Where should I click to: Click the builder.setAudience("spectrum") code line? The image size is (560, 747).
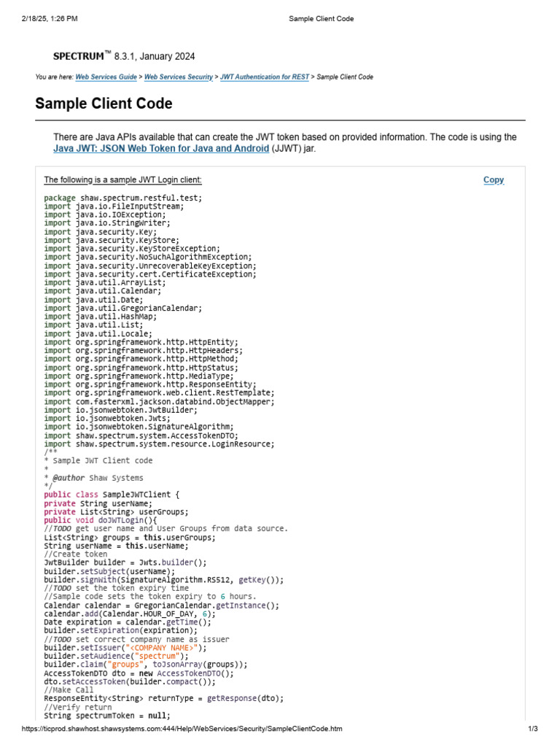pos(116,656)
